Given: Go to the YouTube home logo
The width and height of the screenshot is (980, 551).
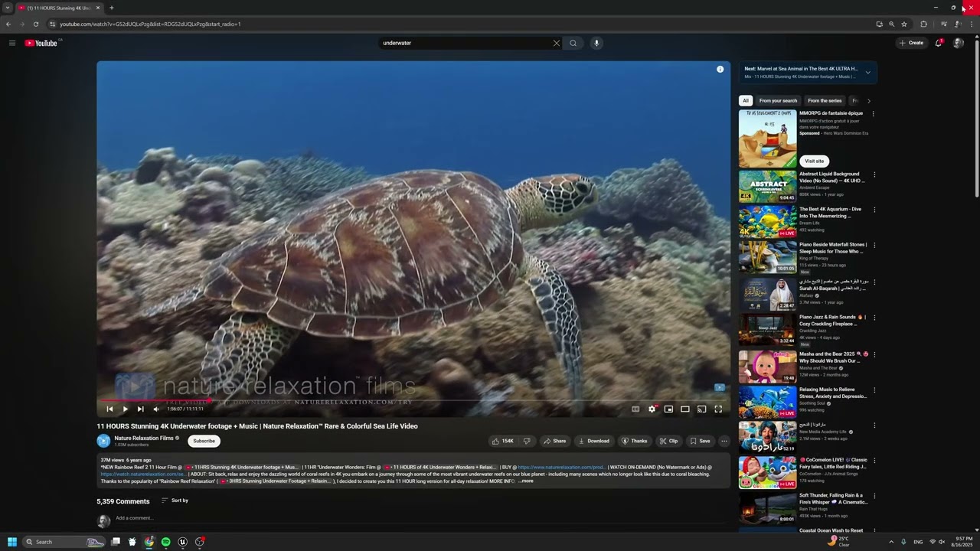Looking at the screenshot, I should tap(41, 43).
